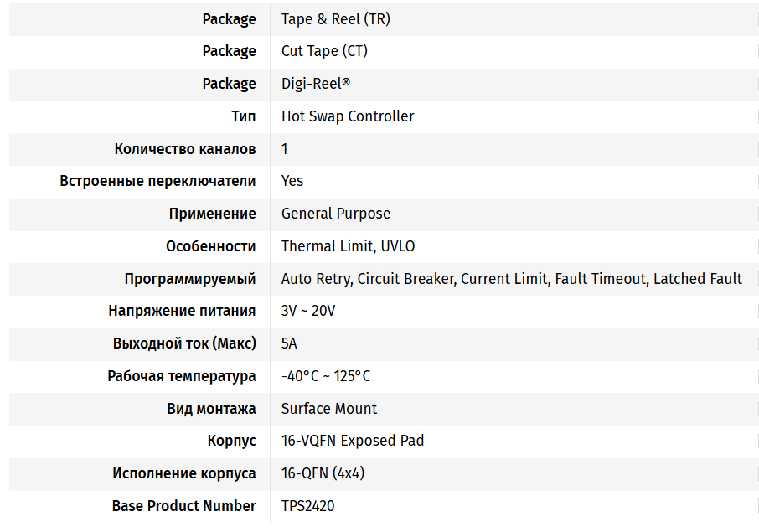Click the General Purpose value
This screenshot has height=532, width=759.
[x=335, y=214]
